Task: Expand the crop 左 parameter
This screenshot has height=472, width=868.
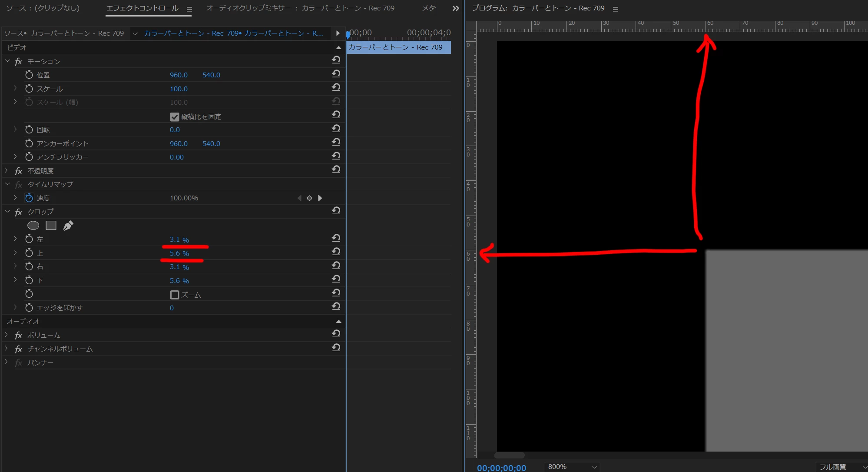Action: click(15, 239)
